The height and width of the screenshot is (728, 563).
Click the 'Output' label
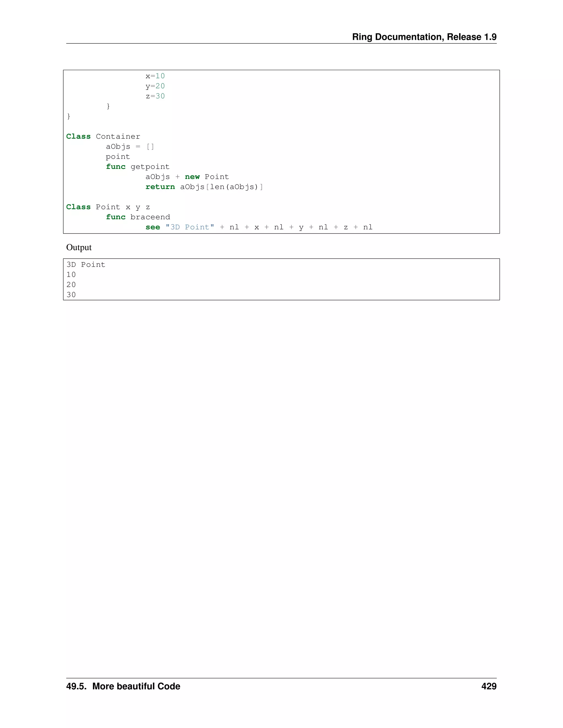point(79,247)
